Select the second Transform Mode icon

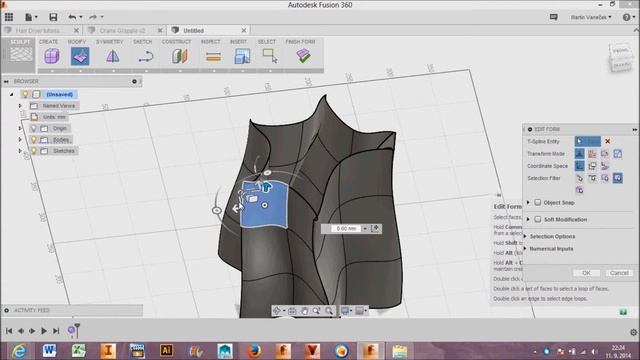592,153
